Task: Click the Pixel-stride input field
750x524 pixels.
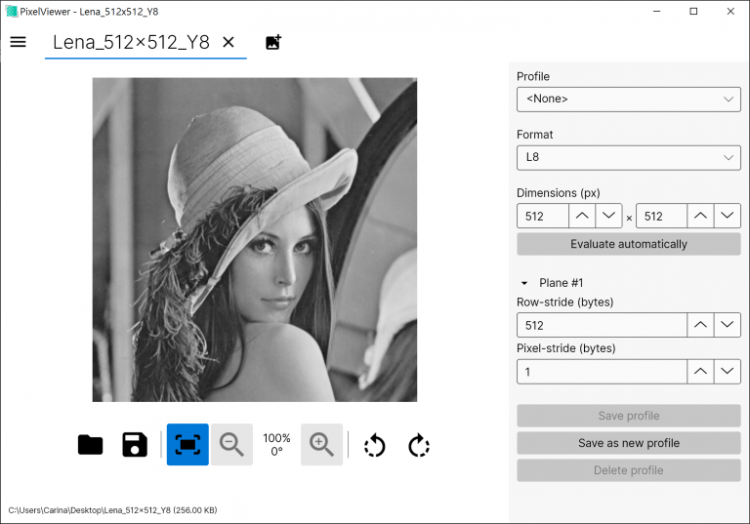Action: click(601, 372)
